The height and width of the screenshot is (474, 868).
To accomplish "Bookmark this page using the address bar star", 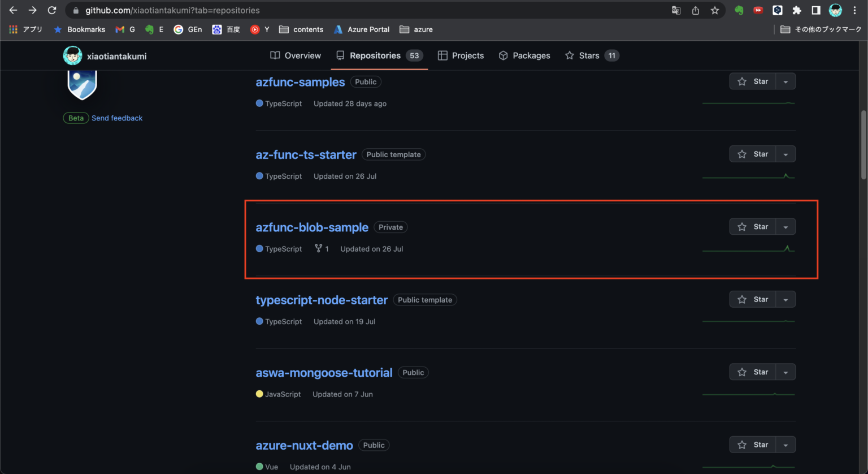I will click(x=715, y=10).
